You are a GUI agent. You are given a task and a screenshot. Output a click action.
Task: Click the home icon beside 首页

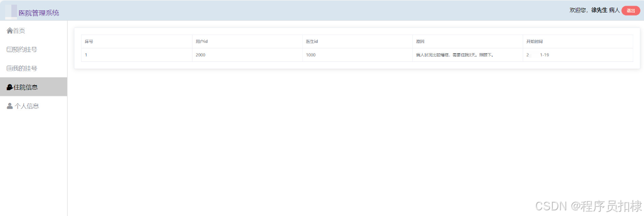point(9,31)
